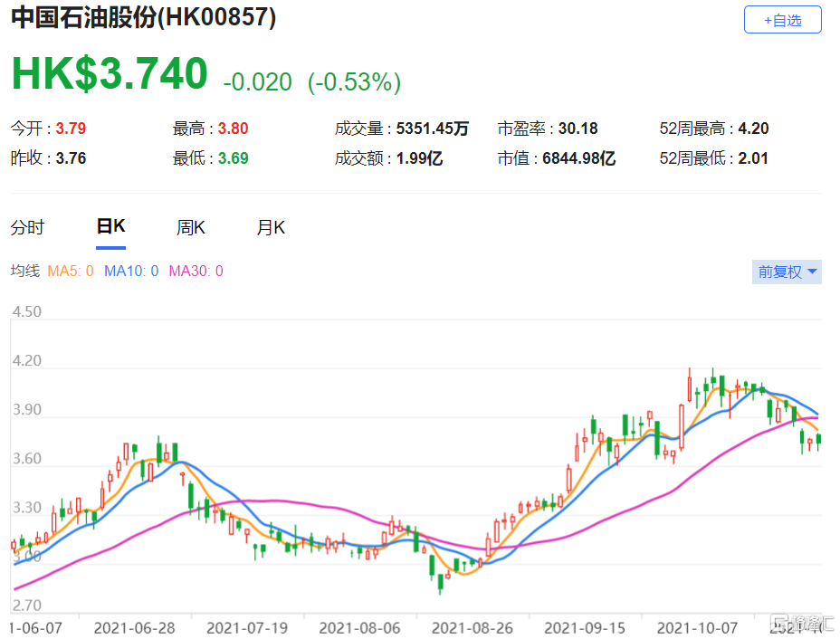Toggle the MA30 moving average label
The width and height of the screenshot is (840, 639).
tap(196, 271)
